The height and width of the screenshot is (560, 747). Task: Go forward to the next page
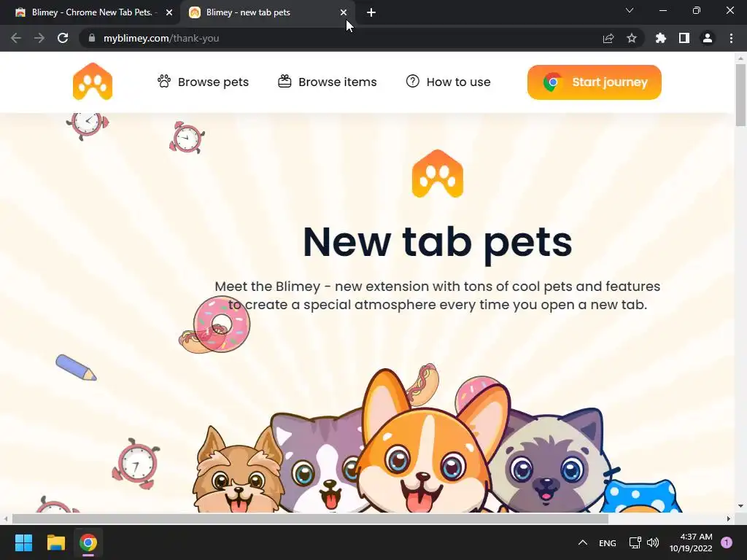coord(39,38)
